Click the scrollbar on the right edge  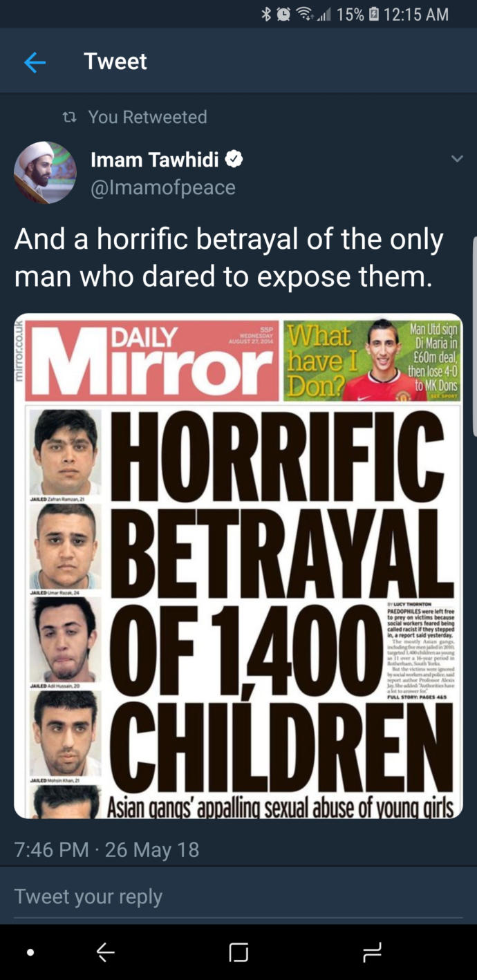474,336
